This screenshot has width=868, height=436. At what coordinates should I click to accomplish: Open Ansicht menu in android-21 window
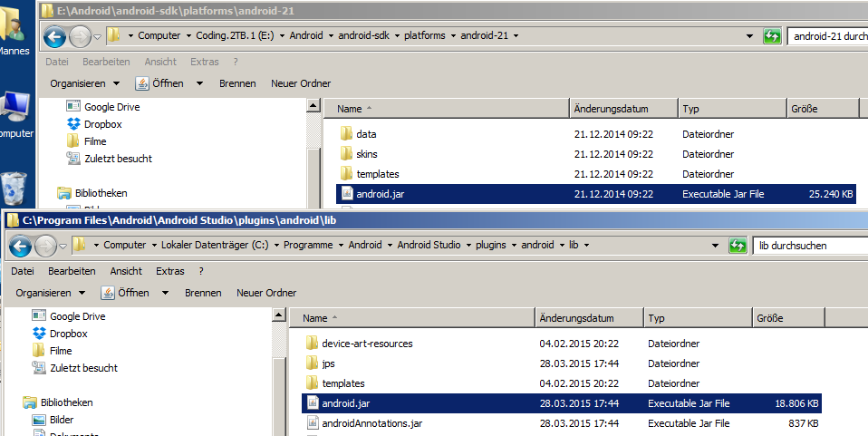pos(160,62)
